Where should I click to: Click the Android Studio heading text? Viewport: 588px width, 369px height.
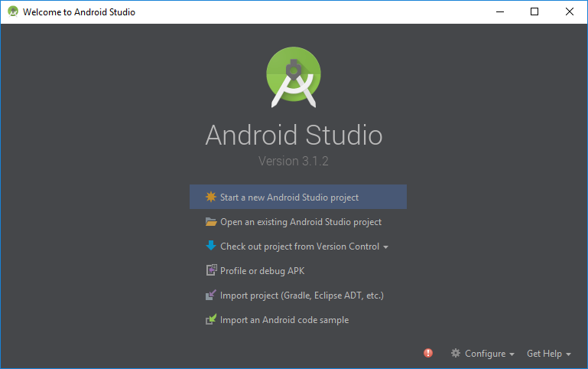pos(294,136)
